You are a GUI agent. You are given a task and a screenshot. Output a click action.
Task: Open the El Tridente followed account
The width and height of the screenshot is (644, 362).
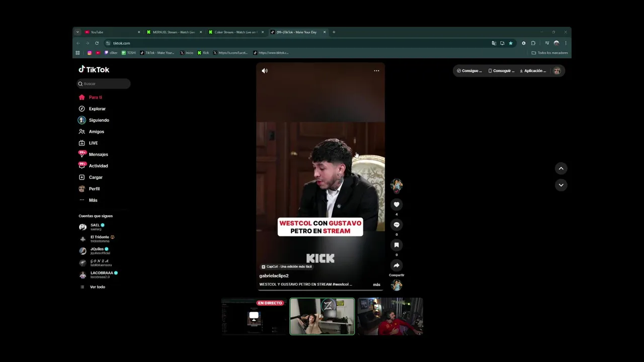coord(97,239)
